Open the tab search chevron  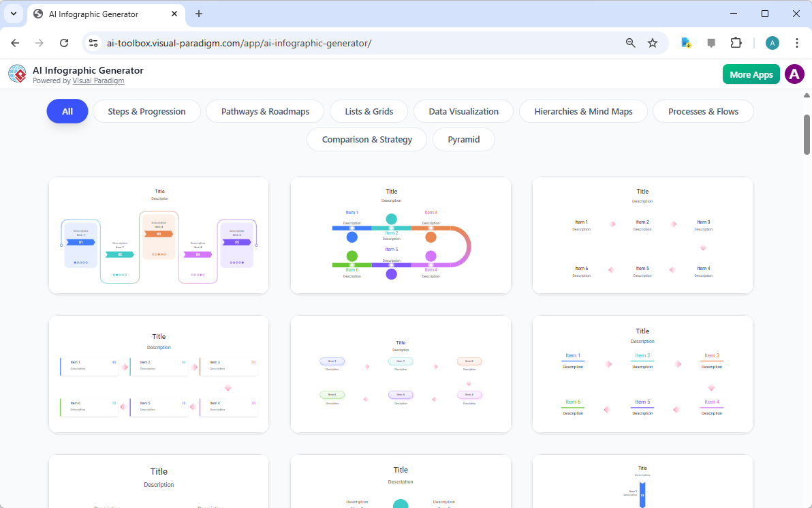click(13, 14)
